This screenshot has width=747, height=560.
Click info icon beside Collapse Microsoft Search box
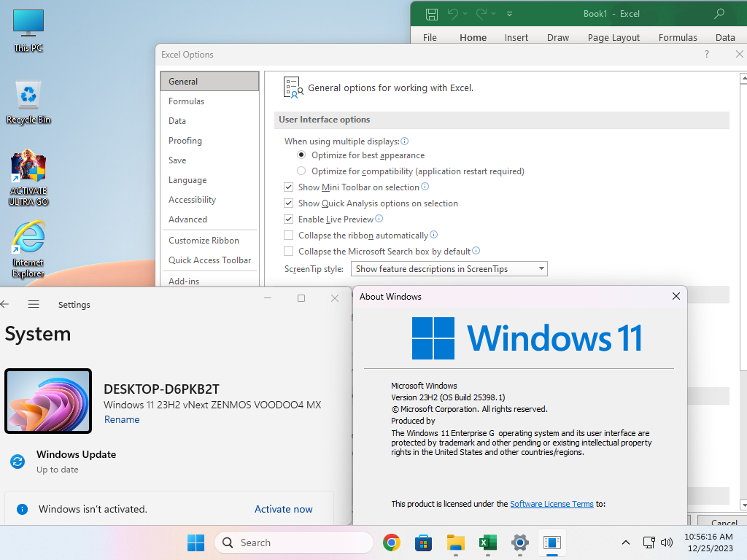[x=476, y=251]
